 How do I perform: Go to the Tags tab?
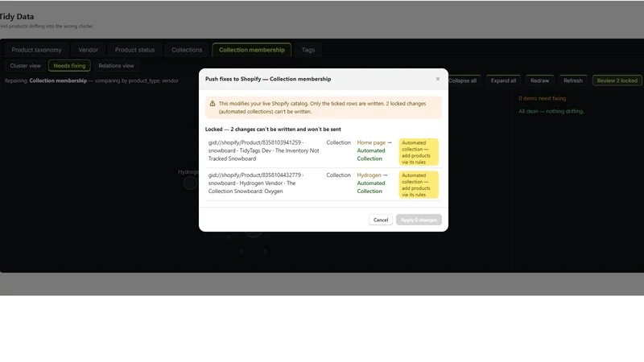coord(308,50)
